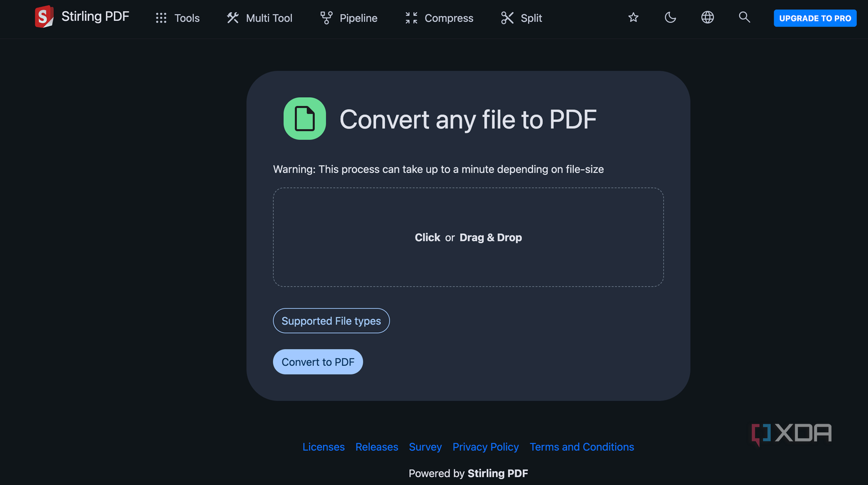Viewport: 868px width, 485px height.
Task: Open the Privacy Policy link
Action: (x=486, y=447)
